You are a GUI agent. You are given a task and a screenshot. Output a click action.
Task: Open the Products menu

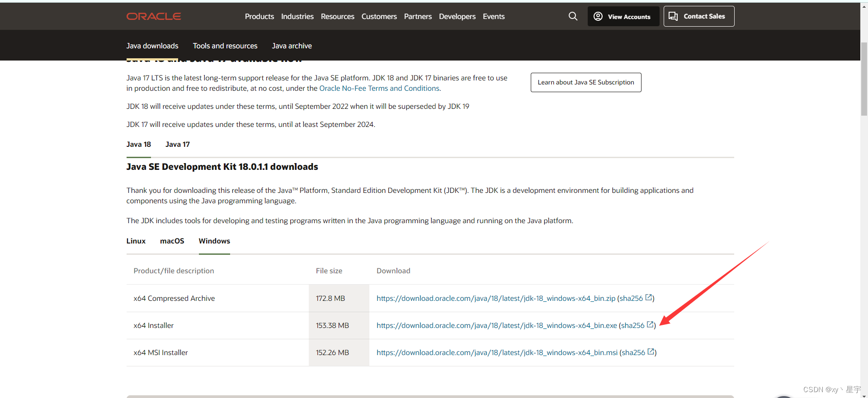(x=259, y=16)
